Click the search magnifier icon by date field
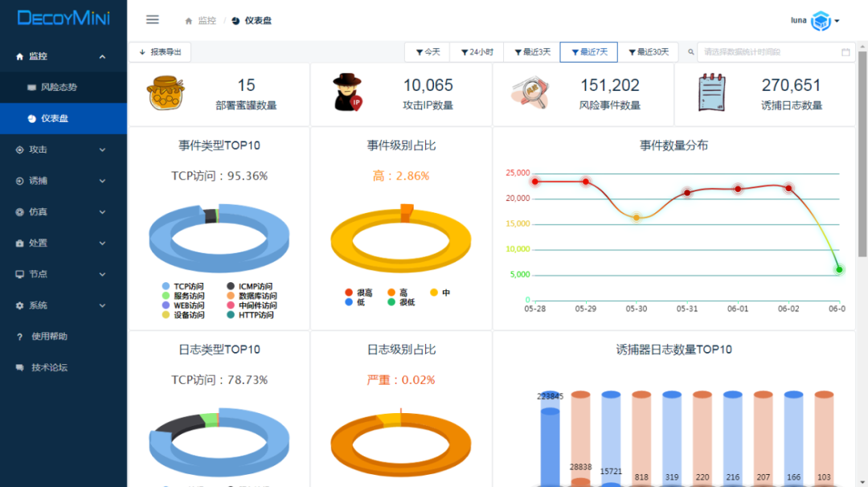 (691, 52)
